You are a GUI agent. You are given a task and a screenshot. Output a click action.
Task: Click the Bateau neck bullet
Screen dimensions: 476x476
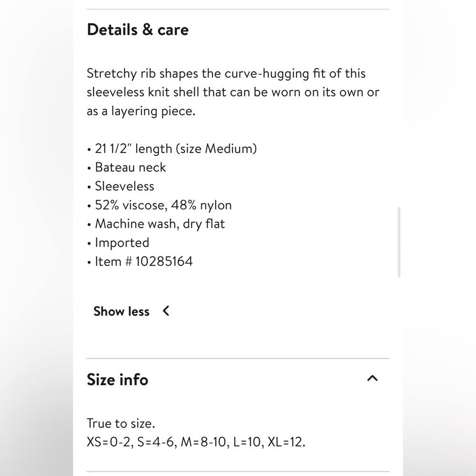pos(130,167)
